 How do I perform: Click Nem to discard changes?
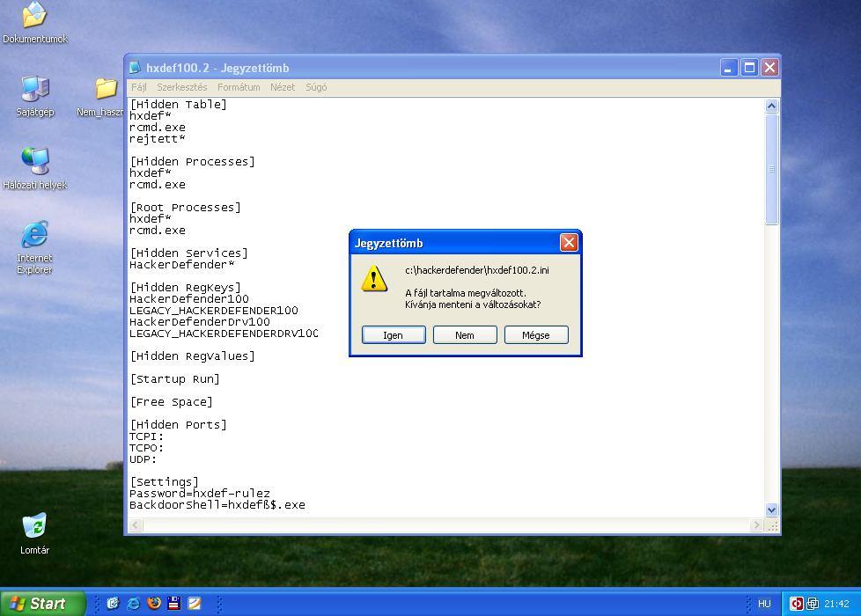click(x=465, y=335)
